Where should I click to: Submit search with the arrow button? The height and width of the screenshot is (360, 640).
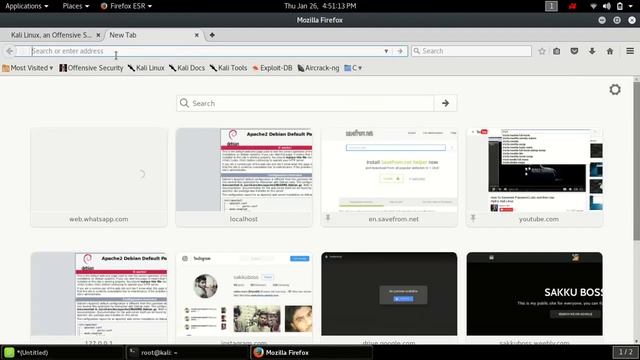445,103
